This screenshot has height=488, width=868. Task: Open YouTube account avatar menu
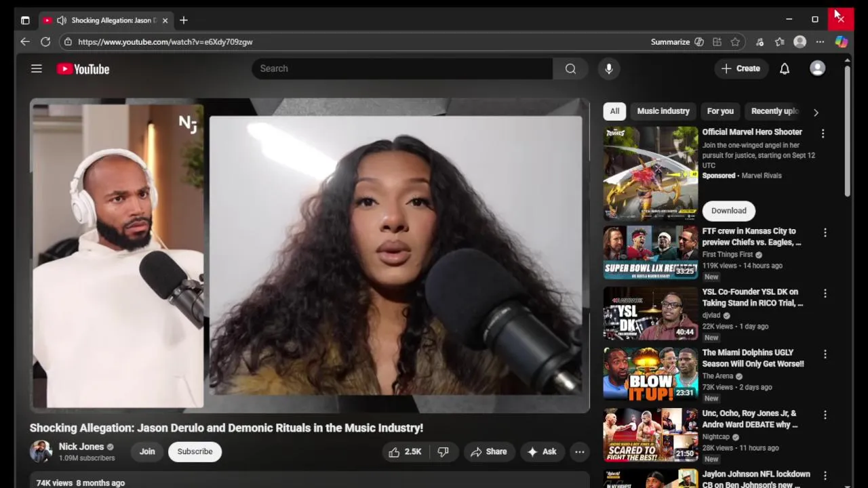point(817,68)
